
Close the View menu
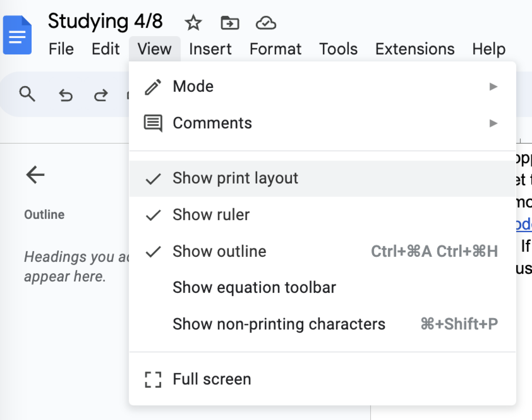point(155,49)
